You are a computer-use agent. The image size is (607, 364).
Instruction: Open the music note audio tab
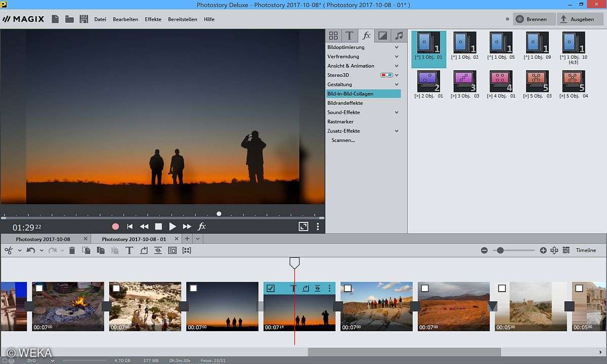[x=399, y=35]
